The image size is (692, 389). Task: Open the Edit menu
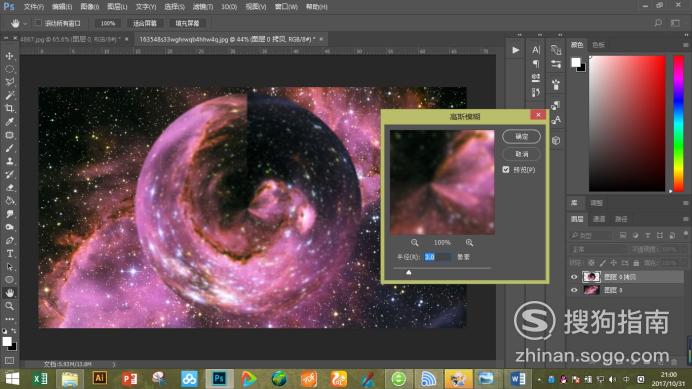click(x=62, y=7)
